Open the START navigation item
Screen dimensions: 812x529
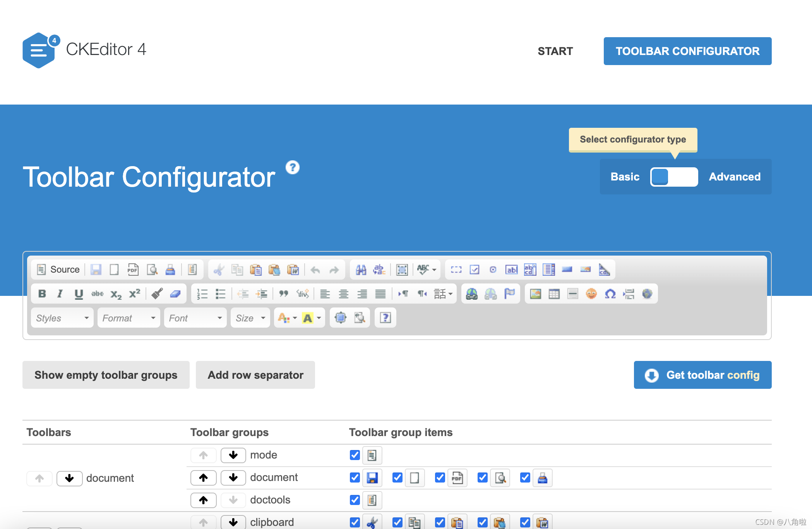click(555, 51)
